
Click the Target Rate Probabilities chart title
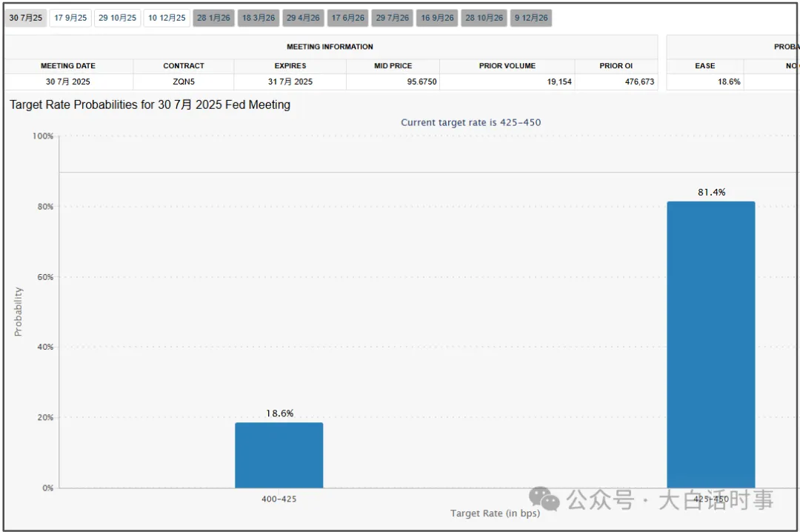pos(150,104)
